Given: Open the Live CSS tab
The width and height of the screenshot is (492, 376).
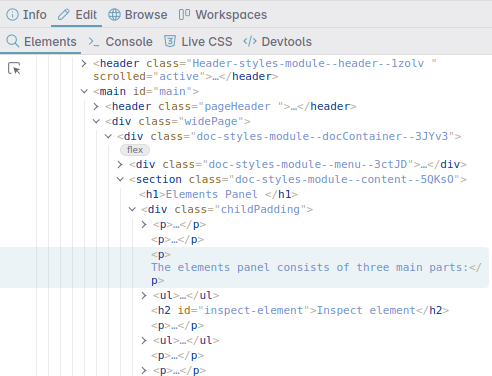Looking at the screenshot, I should point(198,42).
